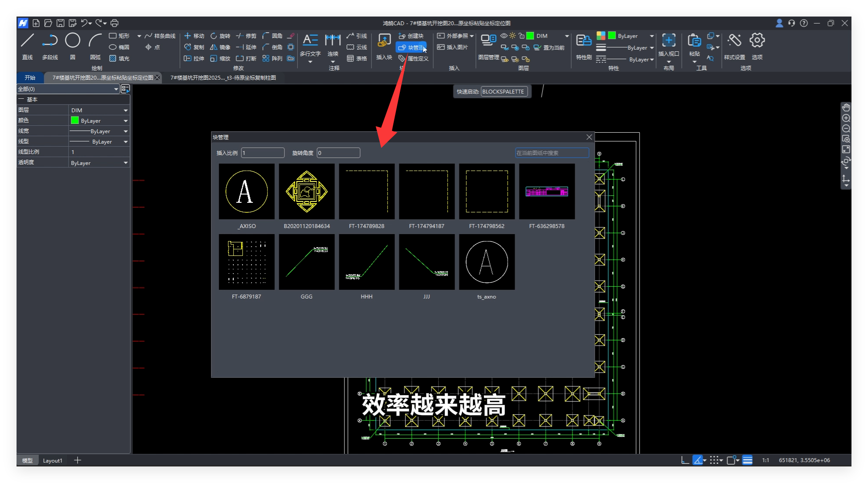Click the pan hand navigation icon
Viewport: 868px width, 483px height.
846,107
